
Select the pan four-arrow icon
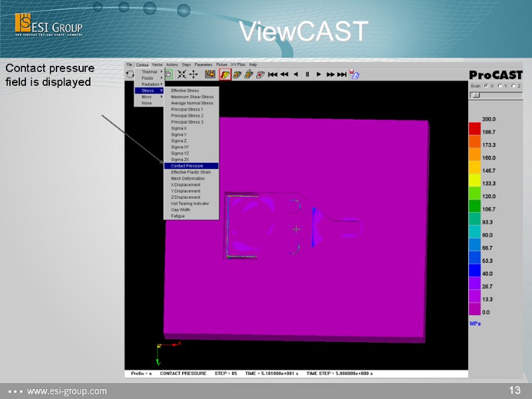tap(194, 74)
